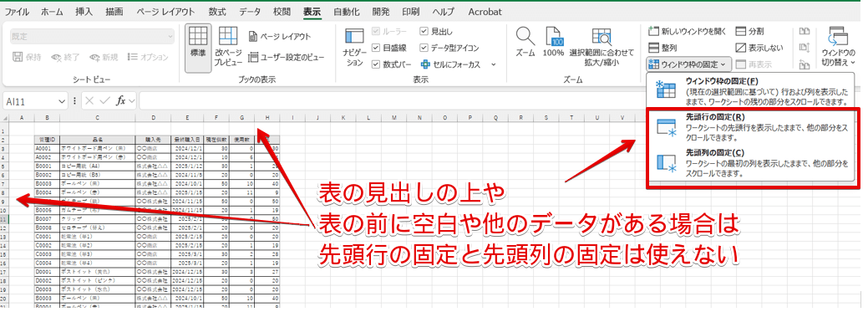Screen dimensions: 868x312
Task: Click view side by side icon
Action: (805, 32)
